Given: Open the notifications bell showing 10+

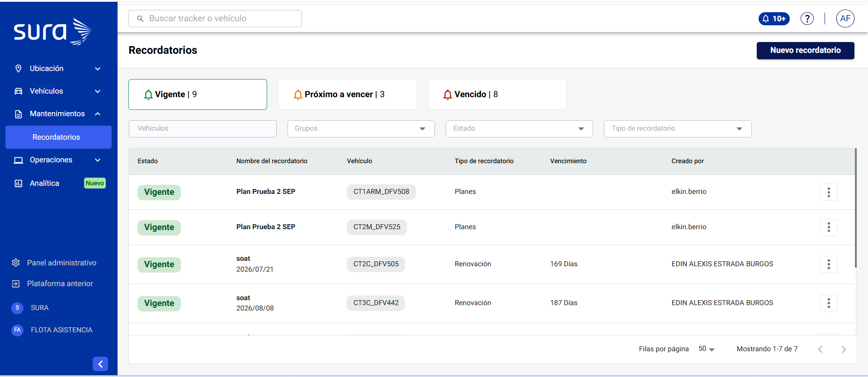Looking at the screenshot, I should [774, 19].
